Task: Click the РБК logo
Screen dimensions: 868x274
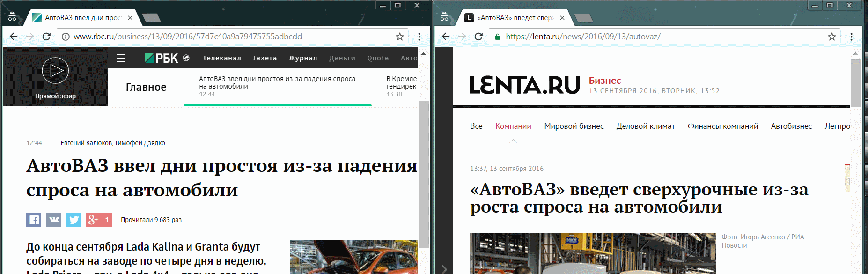Action: [162, 58]
